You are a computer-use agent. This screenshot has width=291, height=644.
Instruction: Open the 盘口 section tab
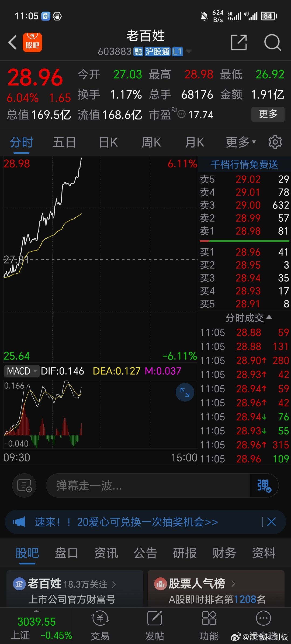click(x=67, y=553)
